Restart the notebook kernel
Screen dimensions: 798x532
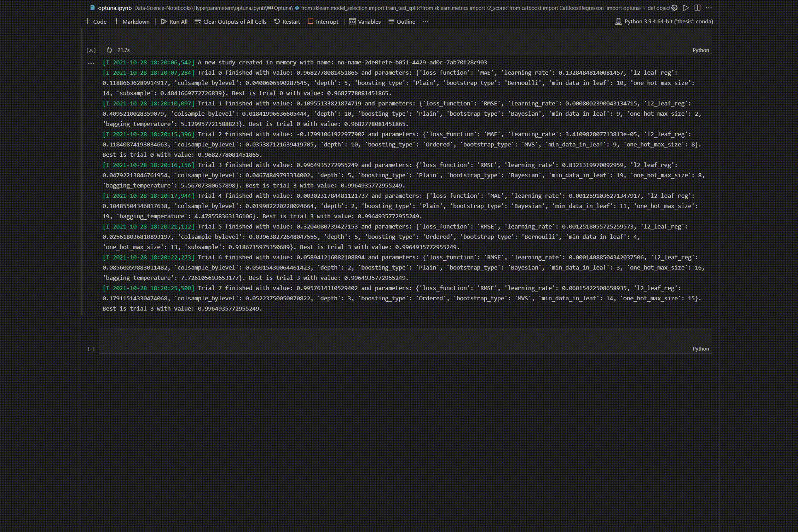click(287, 22)
